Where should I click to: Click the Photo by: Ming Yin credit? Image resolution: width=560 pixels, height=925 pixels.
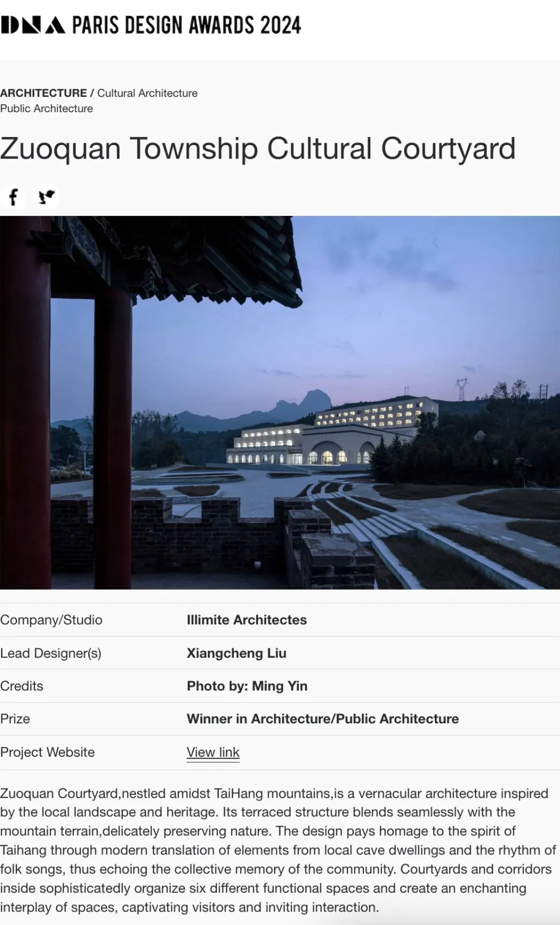247,686
